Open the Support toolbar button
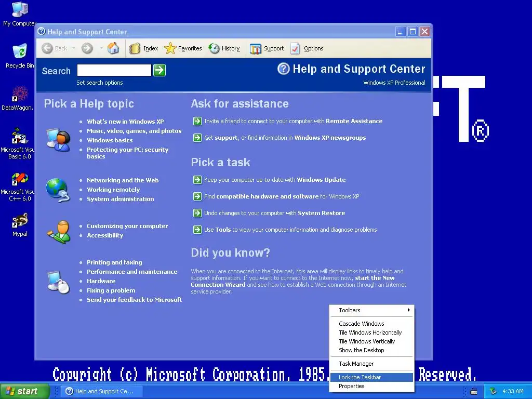The height and width of the screenshot is (399, 532). tap(267, 48)
